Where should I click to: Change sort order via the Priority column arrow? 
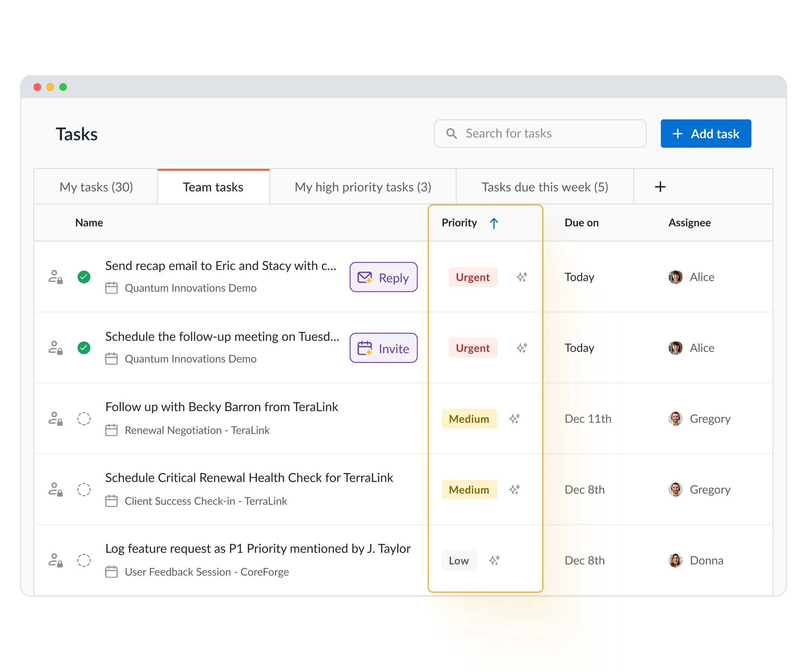[x=494, y=223]
